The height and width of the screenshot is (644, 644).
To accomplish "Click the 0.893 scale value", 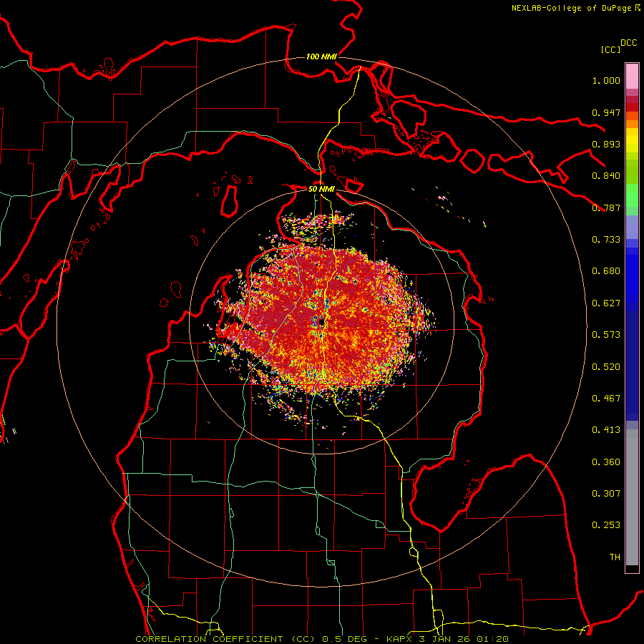I will click(606, 144).
